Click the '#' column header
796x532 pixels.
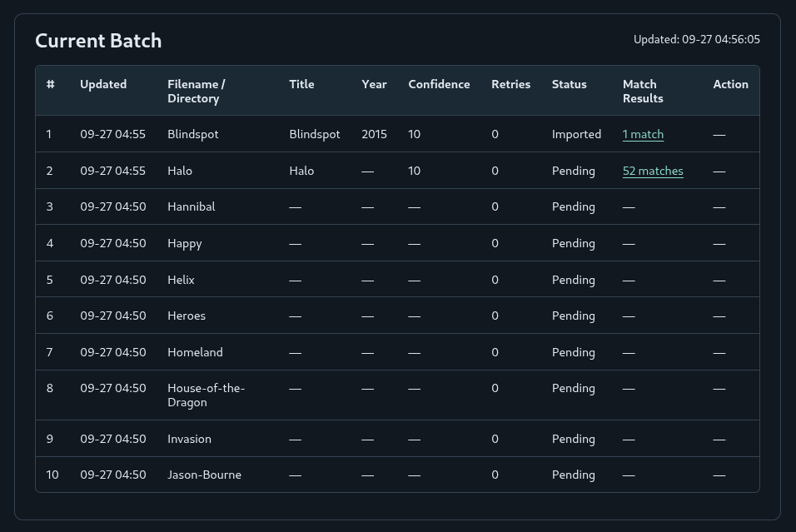(x=50, y=84)
